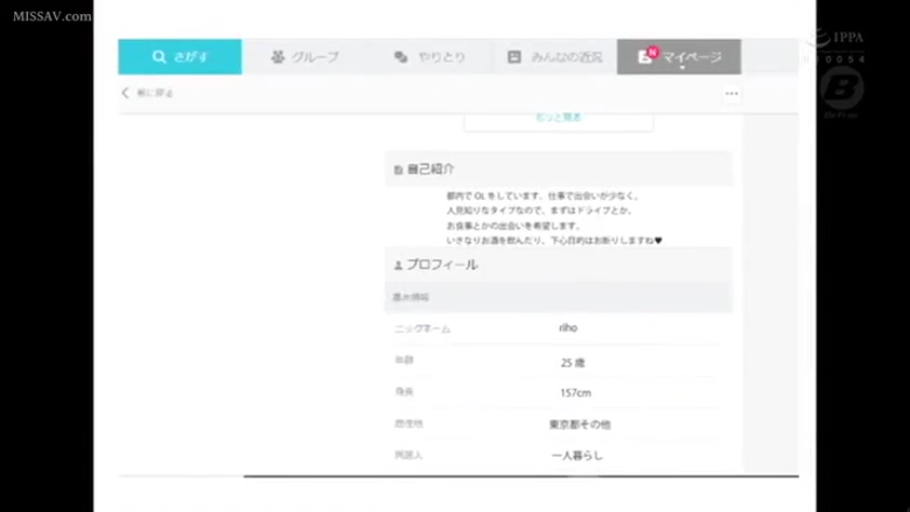The width and height of the screenshot is (910, 512).
Task: Open the three-dot more options menu
Action: [x=731, y=94]
